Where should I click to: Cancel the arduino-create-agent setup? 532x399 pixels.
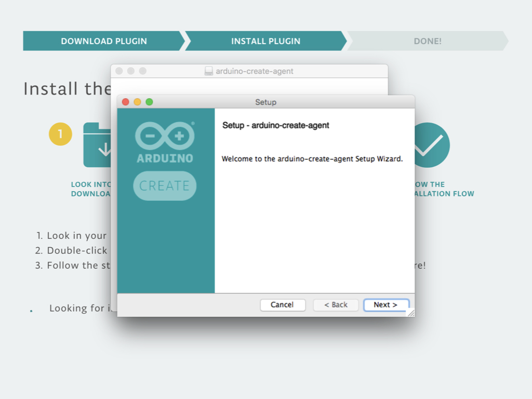coord(282,304)
